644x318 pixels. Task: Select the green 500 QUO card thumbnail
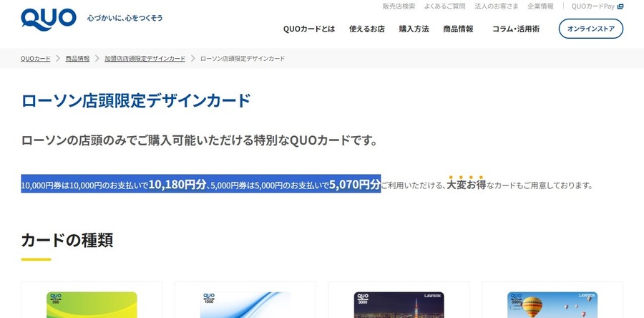coord(92,305)
